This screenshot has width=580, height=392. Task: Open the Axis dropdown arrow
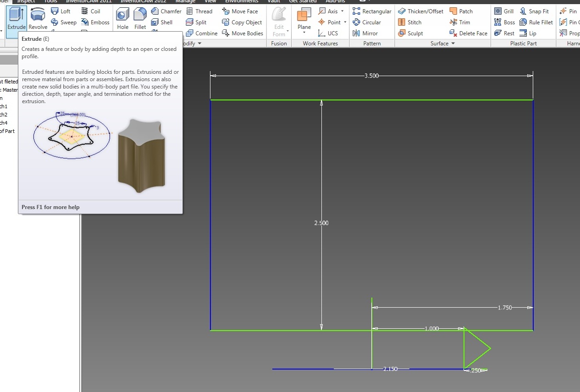click(342, 11)
